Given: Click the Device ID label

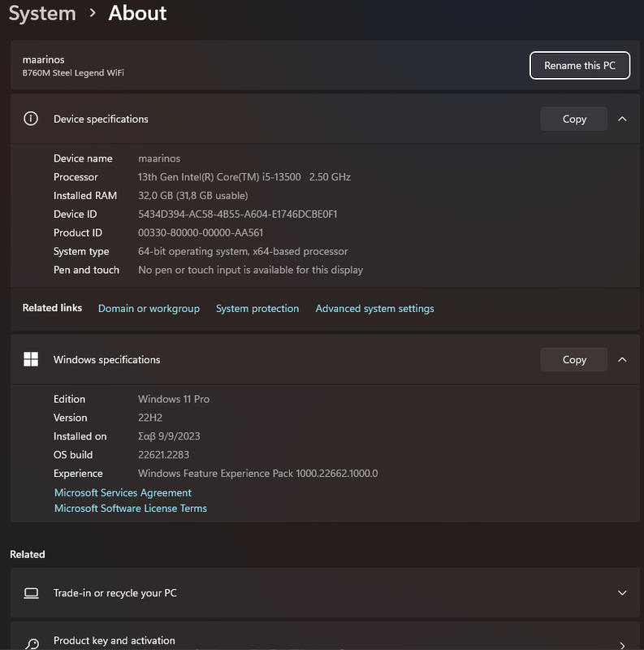Looking at the screenshot, I should pos(75,214).
